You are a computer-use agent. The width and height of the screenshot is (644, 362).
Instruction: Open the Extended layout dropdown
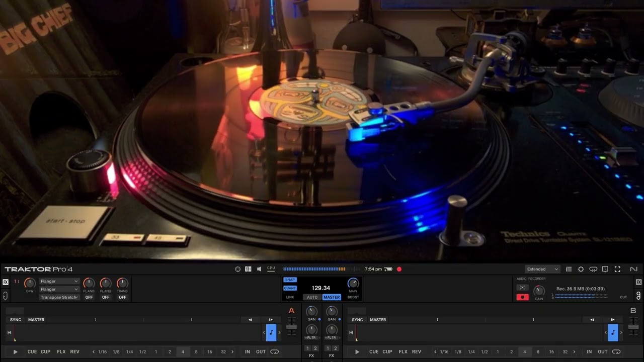(542, 269)
